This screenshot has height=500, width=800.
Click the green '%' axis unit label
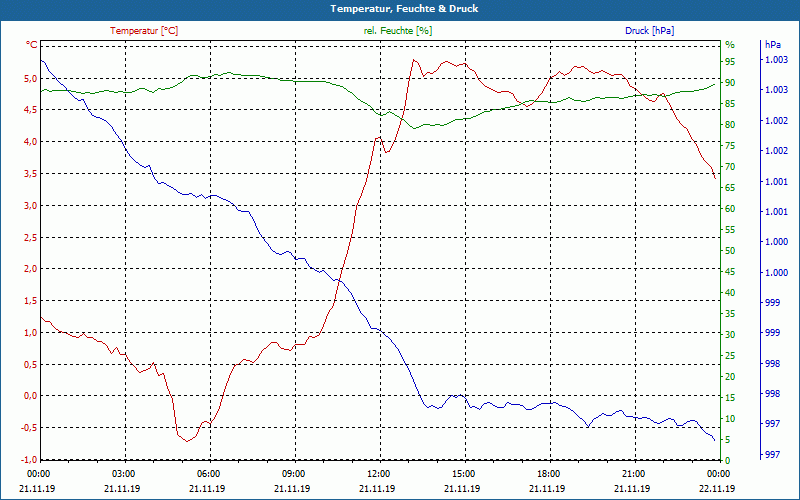(x=730, y=45)
